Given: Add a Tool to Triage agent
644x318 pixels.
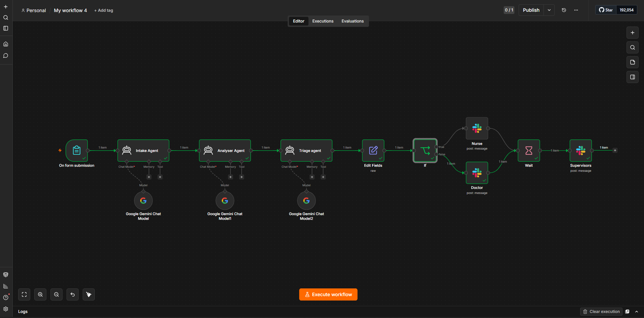Looking at the screenshot, I should pyautogui.click(x=323, y=177).
